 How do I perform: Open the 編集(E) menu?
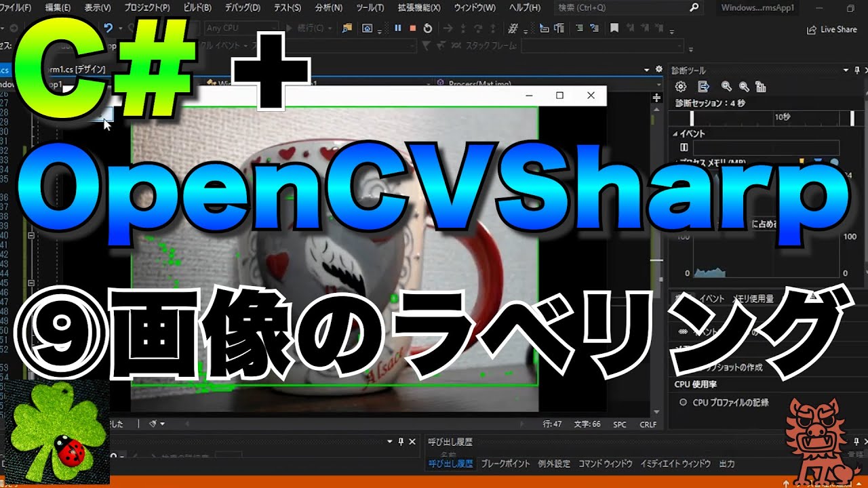pos(58,8)
